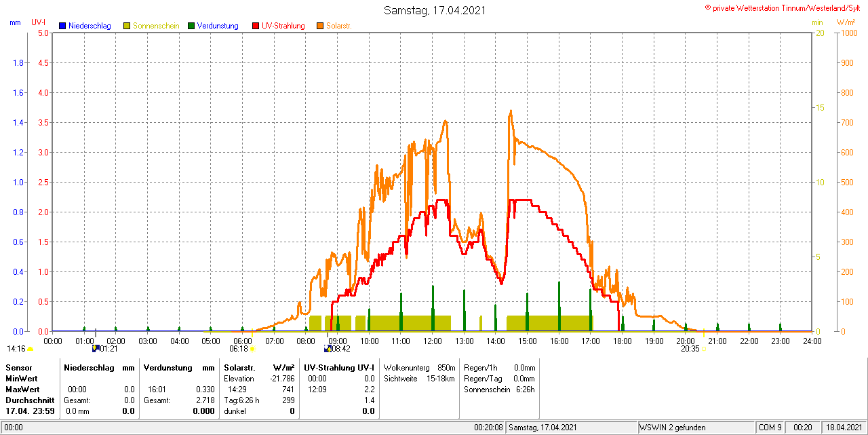Click the dunkel label
This screenshot has height=435, width=868.
[x=235, y=411]
